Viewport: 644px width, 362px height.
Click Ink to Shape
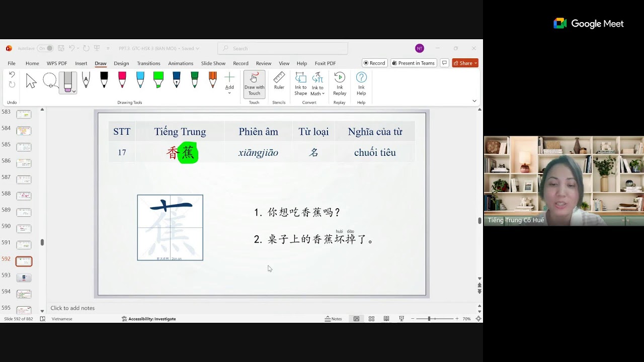click(x=301, y=84)
